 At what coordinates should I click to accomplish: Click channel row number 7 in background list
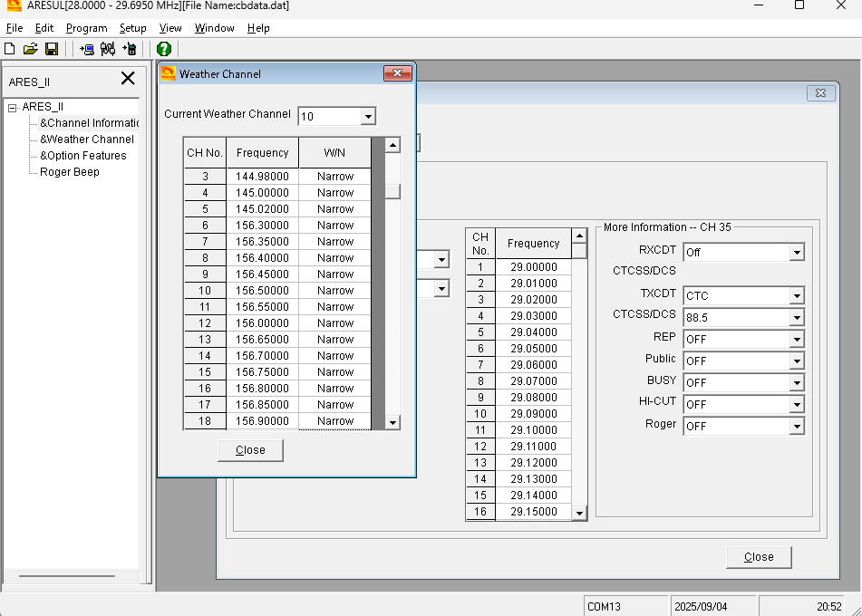[480, 365]
